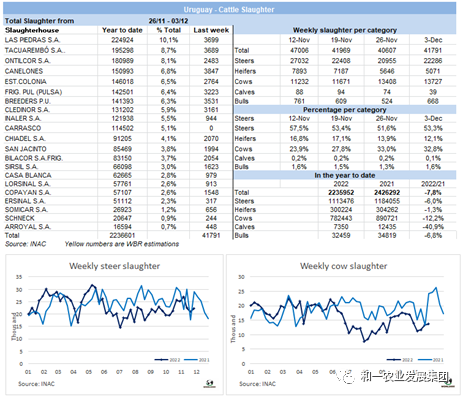Image resolution: width=463 pixels, height=397 pixels.
Task: Click 'Source: INAC' under the steer chart
Action: 36,384
